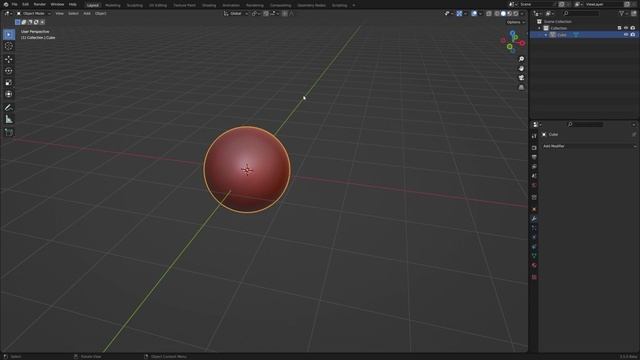
Task: Click the Blender logo menu
Action: (x=6, y=4)
